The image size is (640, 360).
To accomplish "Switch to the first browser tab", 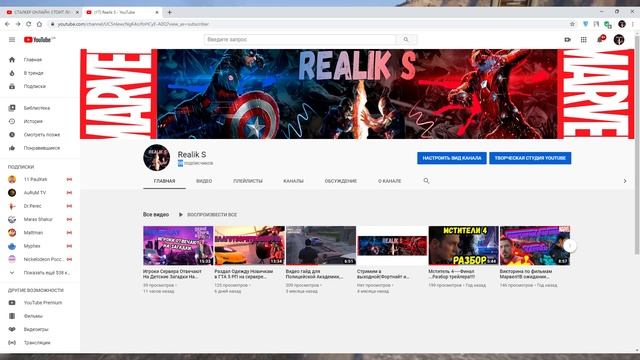I will (41, 12).
